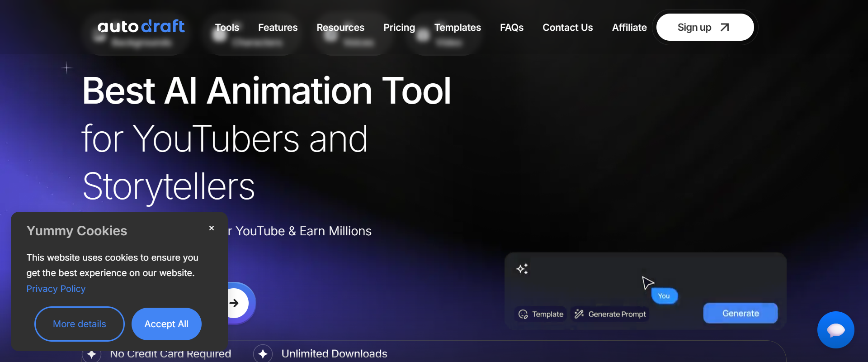
Task: Navigate to FAQs
Action: click(x=511, y=28)
